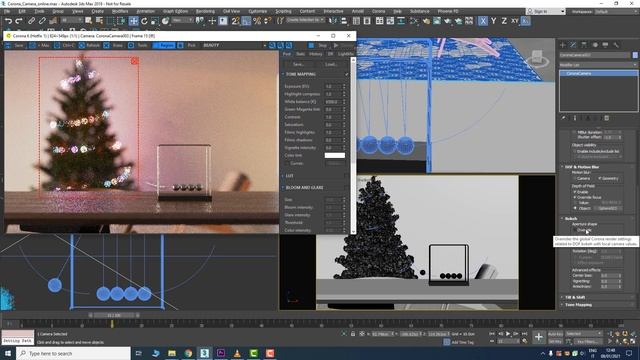This screenshot has height=360, width=640.
Task: Collapse the Bokeh rollout
Action: click(571, 219)
